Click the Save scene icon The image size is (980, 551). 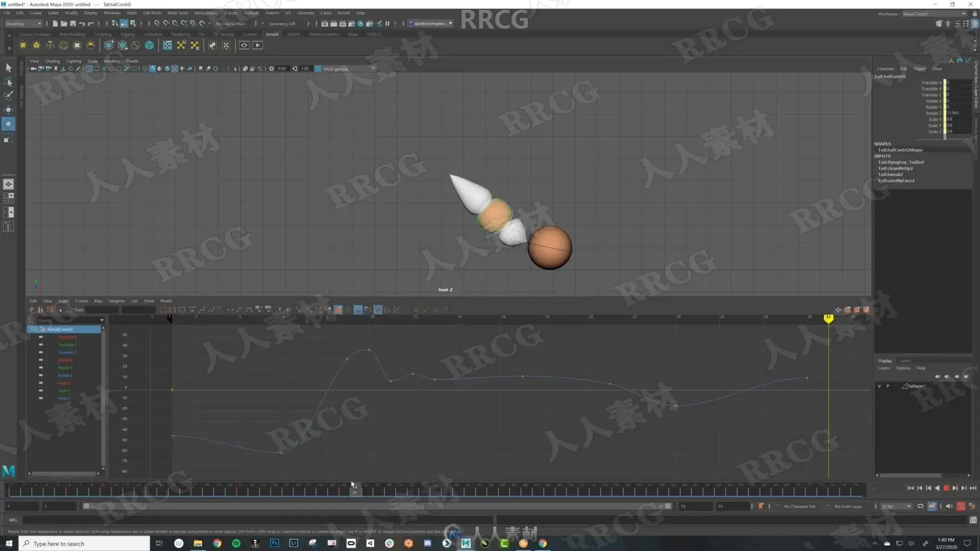[x=73, y=23]
